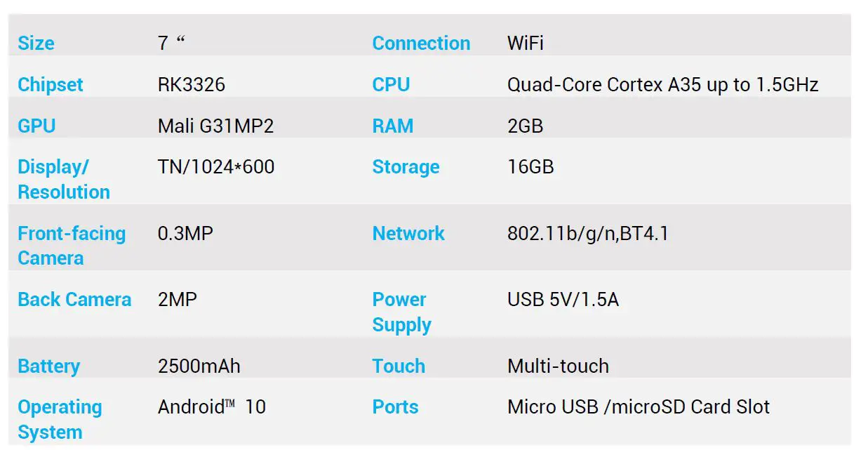Click the Front-facing Camera label

click(71, 246)
